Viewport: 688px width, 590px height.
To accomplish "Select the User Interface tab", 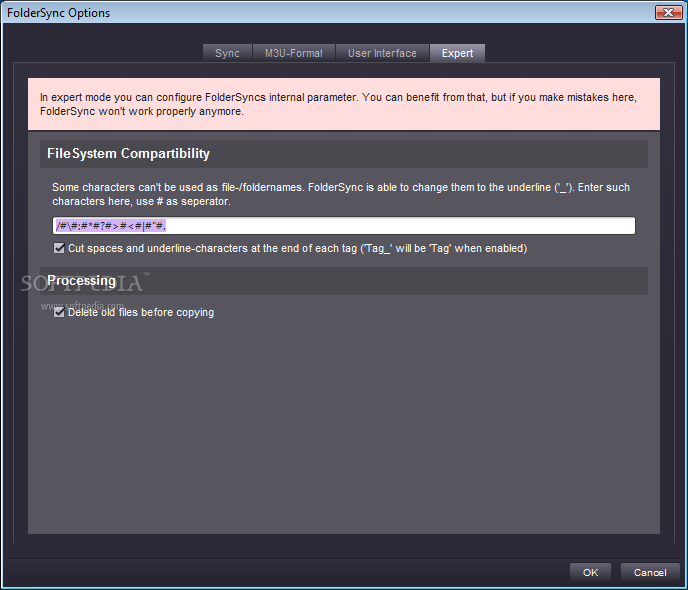I will [x=382, y=53].
